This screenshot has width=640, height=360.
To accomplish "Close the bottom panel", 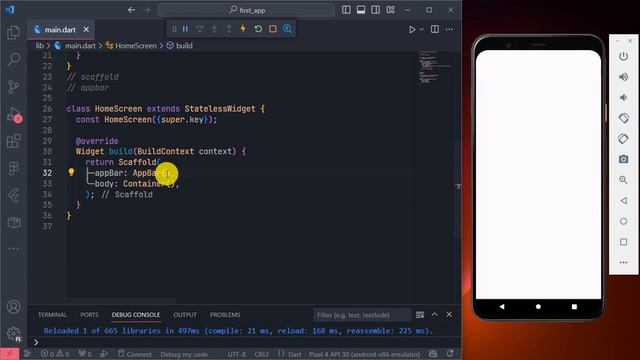I will 449,314.
